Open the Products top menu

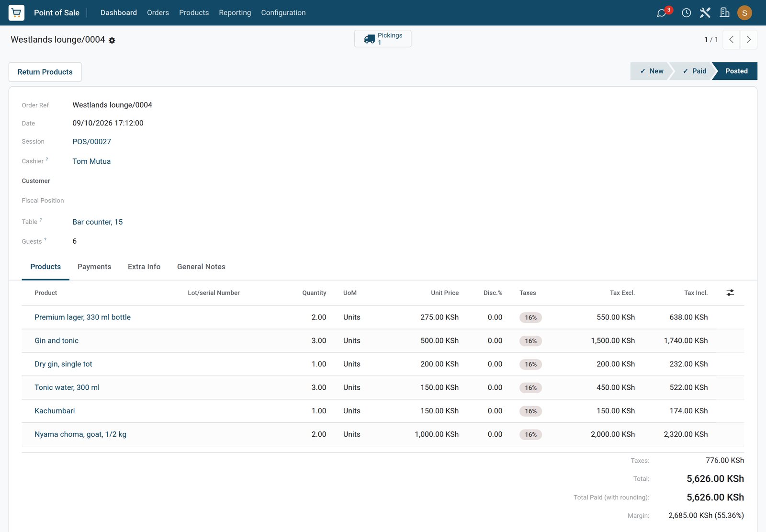pos(194,12)
